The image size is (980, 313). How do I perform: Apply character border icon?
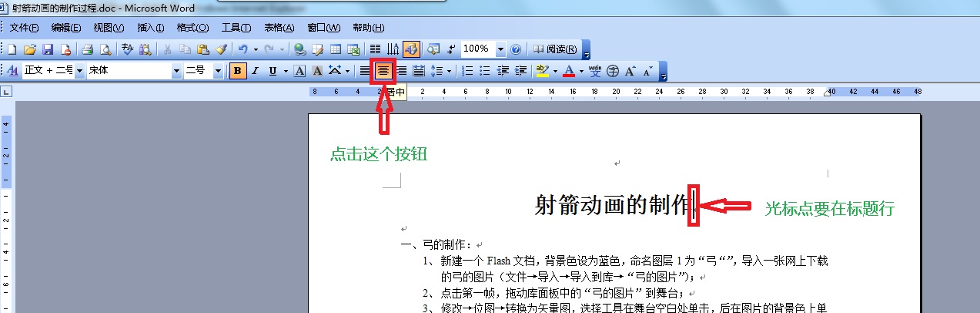pyautogui.click(x=299, y=71)
